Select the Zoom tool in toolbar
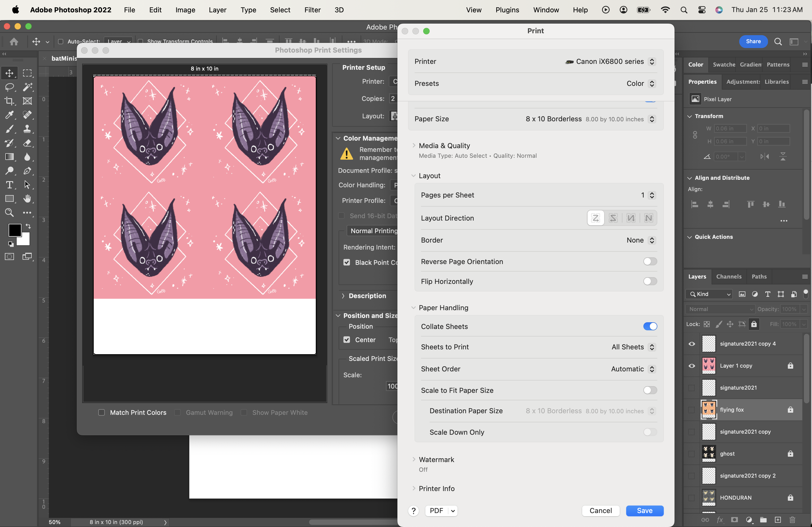 click(x=9, y=213)
